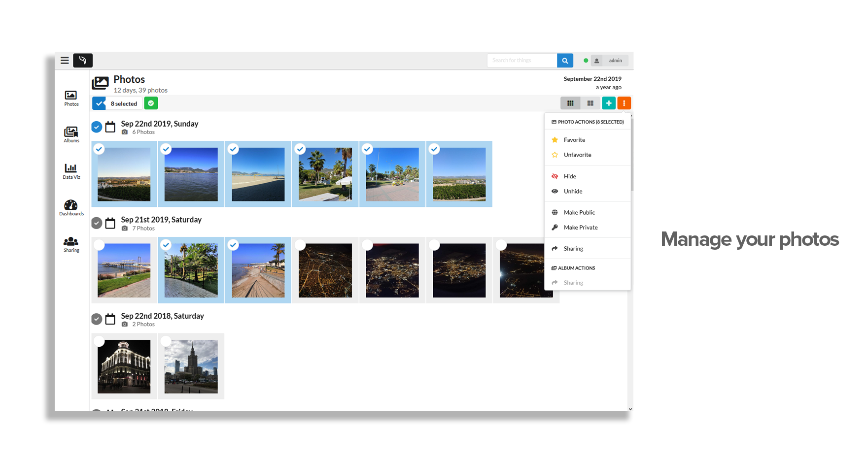Click the September 22nd 2019 date text
This screenshot has height=461, width=868.
[x=592, y=79]
